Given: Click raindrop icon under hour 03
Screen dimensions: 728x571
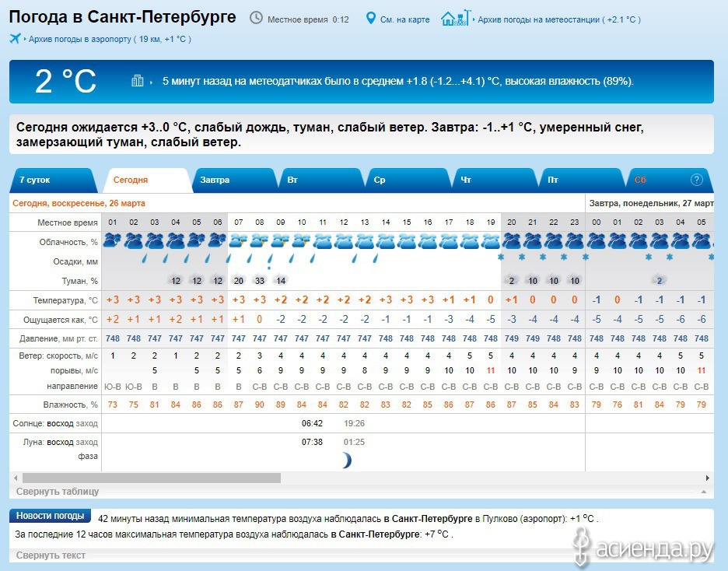Looking at the screenshot, I should pyautogui.click(x=145, y=258).
